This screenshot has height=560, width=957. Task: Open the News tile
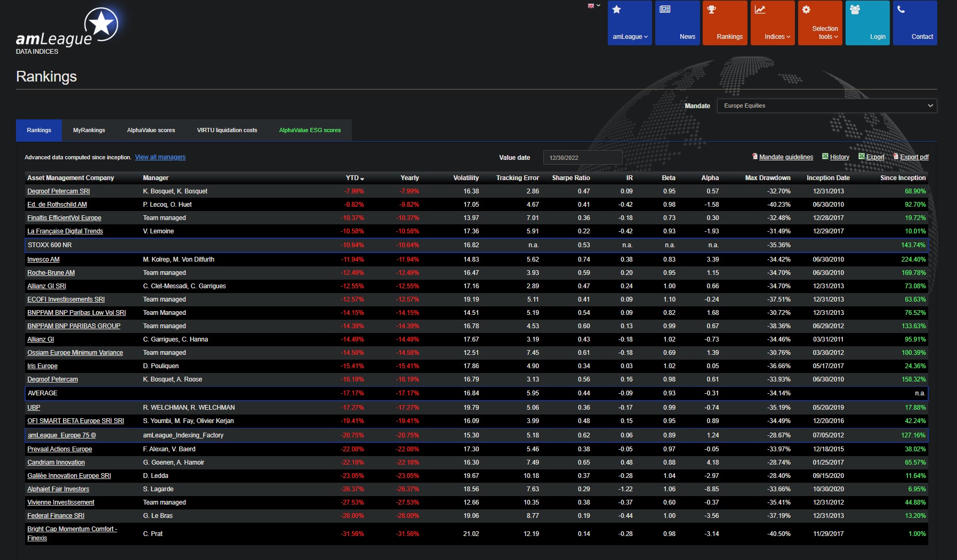[x=678, y=23]
